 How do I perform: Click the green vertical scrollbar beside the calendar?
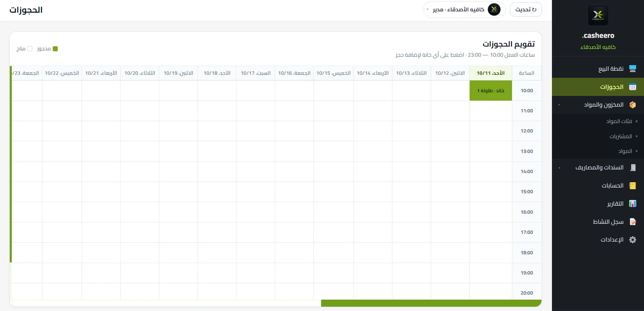[x=11, y=164]
